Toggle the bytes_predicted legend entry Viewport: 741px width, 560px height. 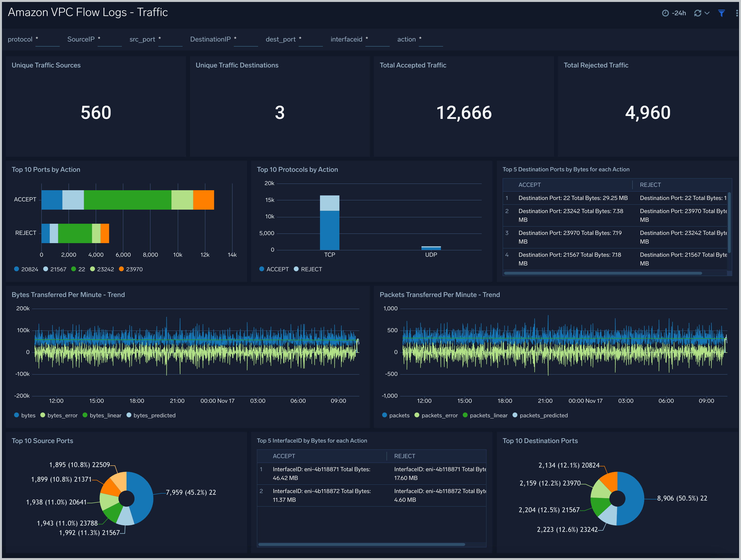pos(151,415)
